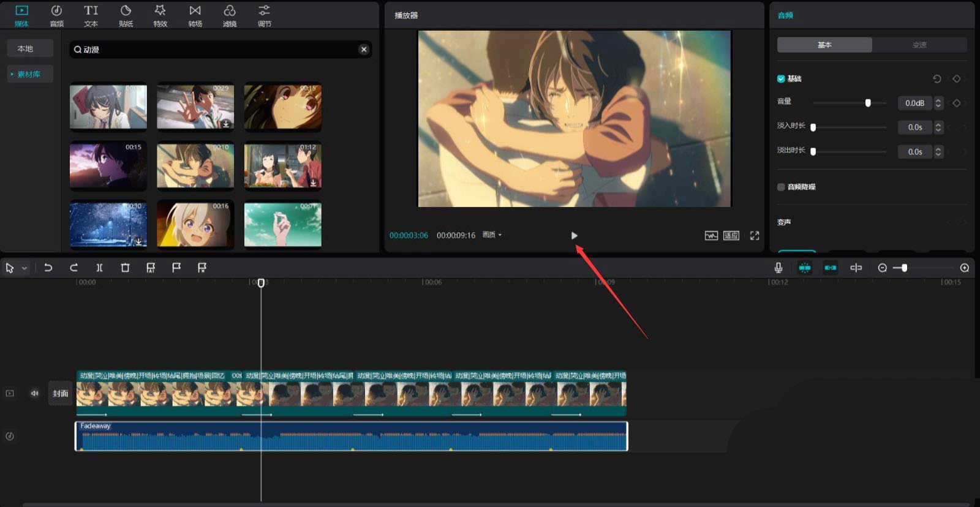The width and height of the screenshot is (980, 507).
Task: Toggle the main track magnet snapping
Action: coord(805,268)
